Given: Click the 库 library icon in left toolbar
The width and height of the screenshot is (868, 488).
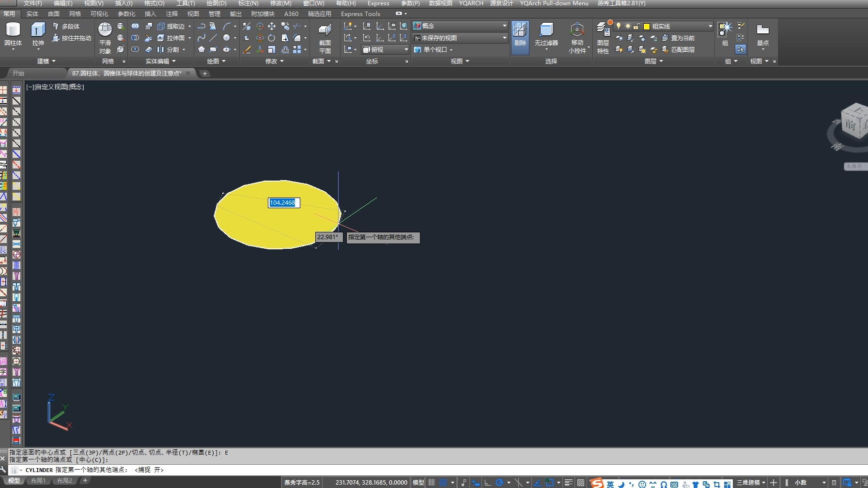Looking at the screenshot, I should 16,212.
